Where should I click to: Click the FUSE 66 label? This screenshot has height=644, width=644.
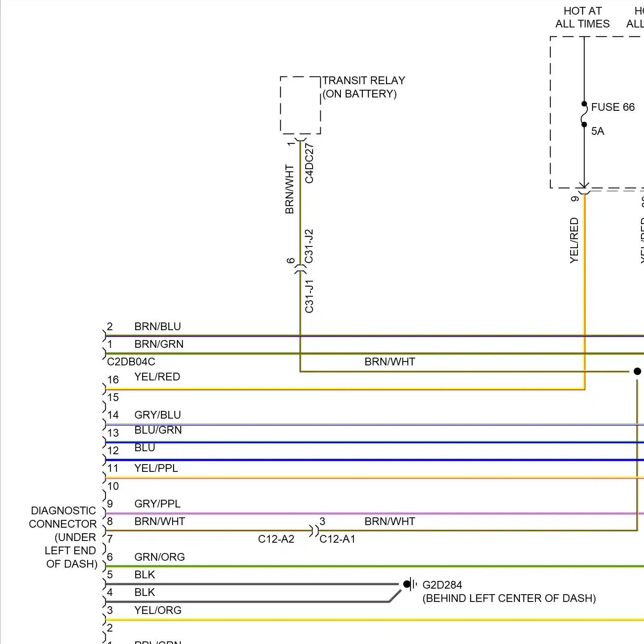click(613, 107)
